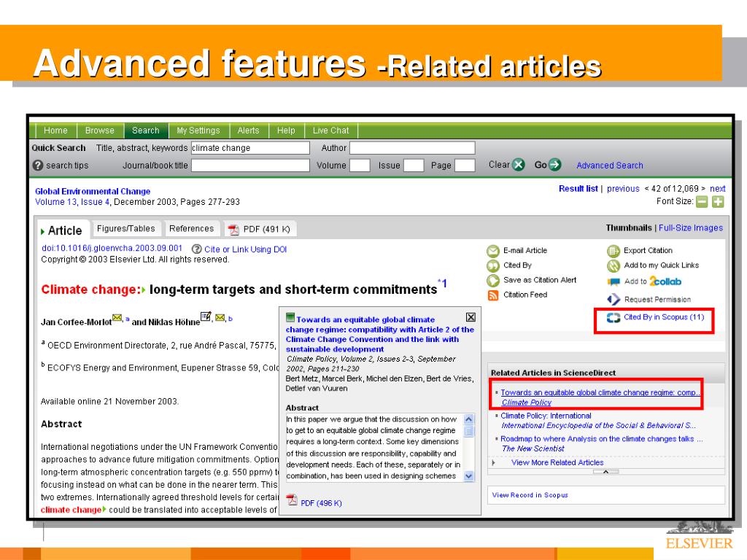Image resolution: width=747 pixels, height=560 pixels.
Task: Click into the Author search field
Action: pyautogui.click(x=412, y=148)
